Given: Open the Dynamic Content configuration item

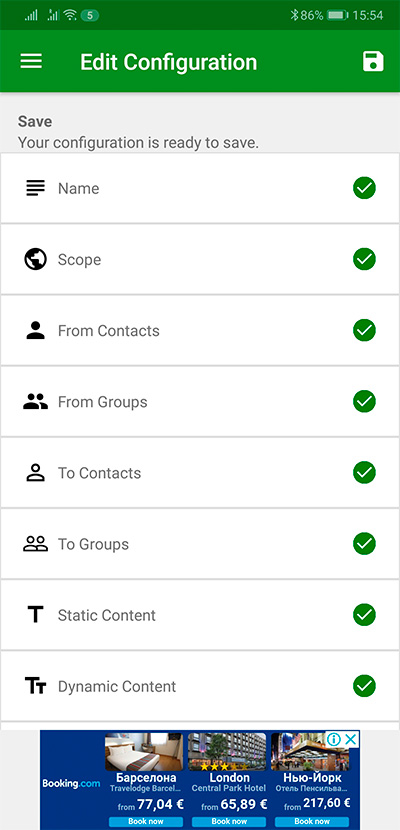Looking at the screenshot, I should click(200, 686).
